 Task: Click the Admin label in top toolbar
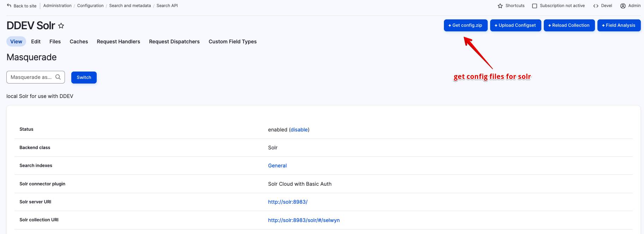(x=634, y=6)
